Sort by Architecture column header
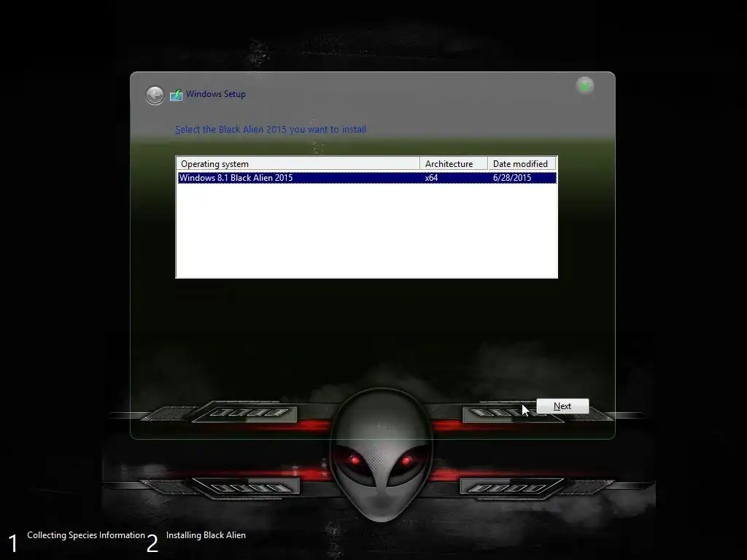747x560 pixels. tap(454, 164)
